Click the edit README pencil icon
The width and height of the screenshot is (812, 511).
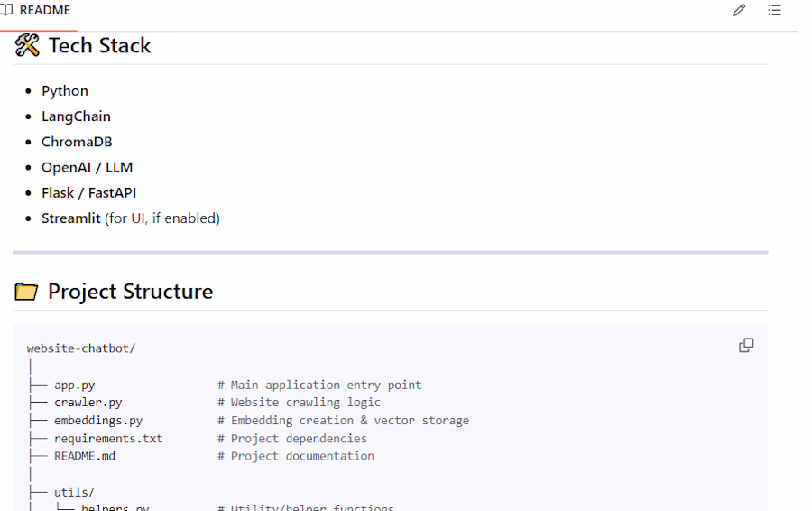pos(739,11)
